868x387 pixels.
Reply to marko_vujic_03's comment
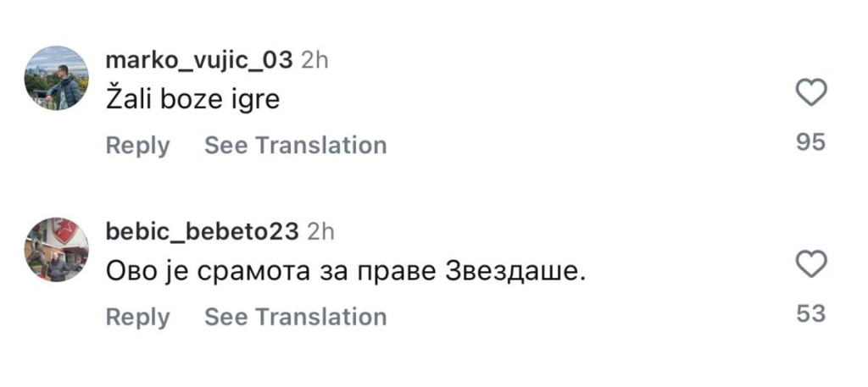tap(137, 146)
